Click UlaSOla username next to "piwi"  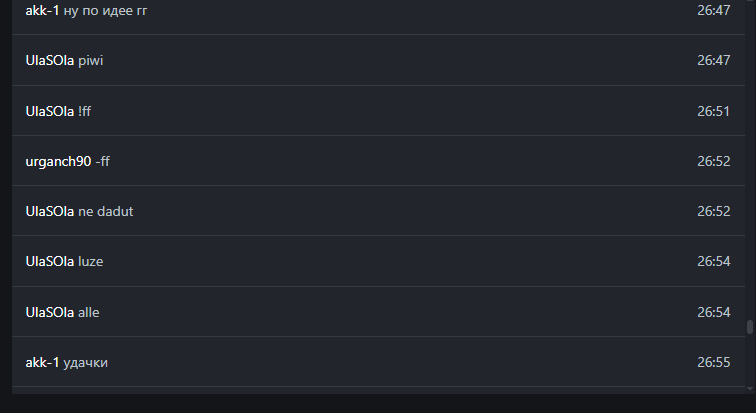click(x=50, y=60)
